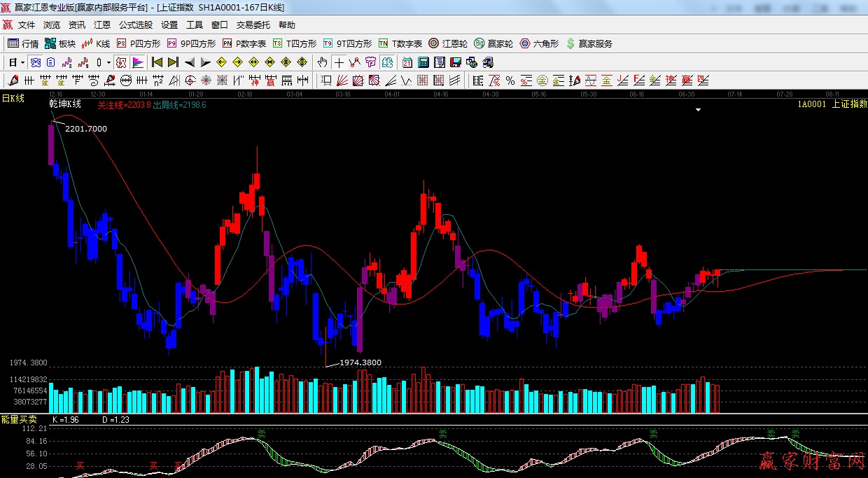Toggle the 权 price adjustment button

pyautogui.click(x=121, y=62)
